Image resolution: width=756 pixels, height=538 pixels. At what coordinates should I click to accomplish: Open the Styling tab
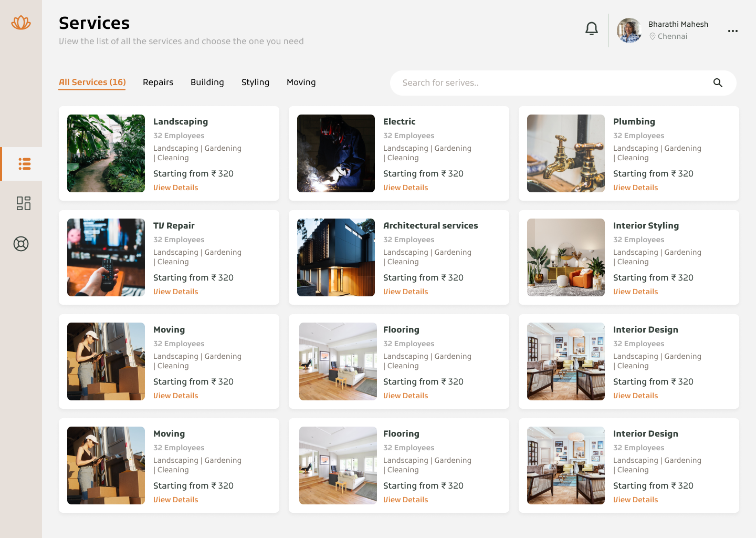pyautogui.click(x=255, y=82)
